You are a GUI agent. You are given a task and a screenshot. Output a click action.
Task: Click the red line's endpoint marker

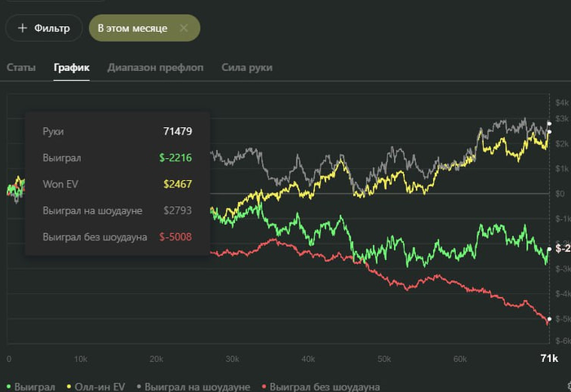point(548,319)
